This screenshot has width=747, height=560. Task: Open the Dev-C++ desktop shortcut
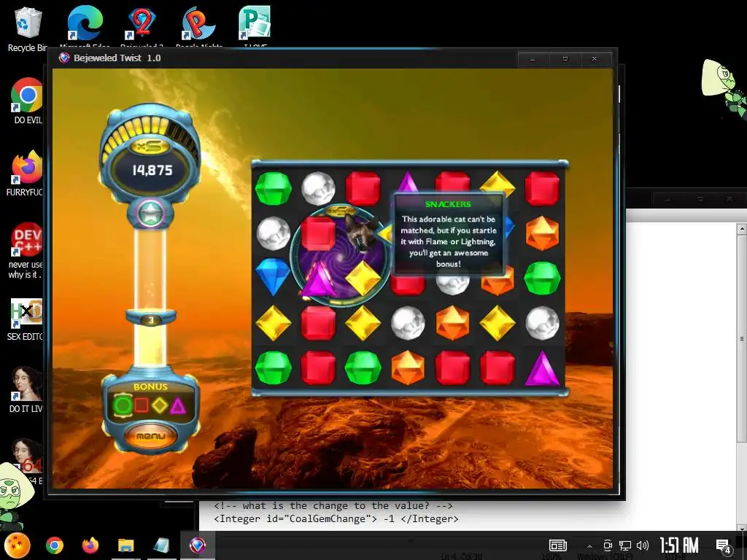(x=26, y=250)
